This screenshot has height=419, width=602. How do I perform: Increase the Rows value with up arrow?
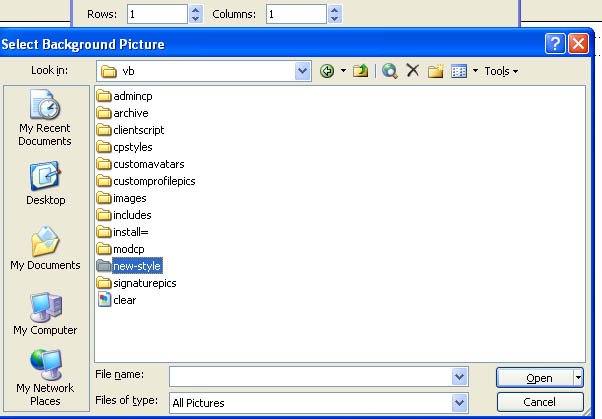(x=196, y=10)
